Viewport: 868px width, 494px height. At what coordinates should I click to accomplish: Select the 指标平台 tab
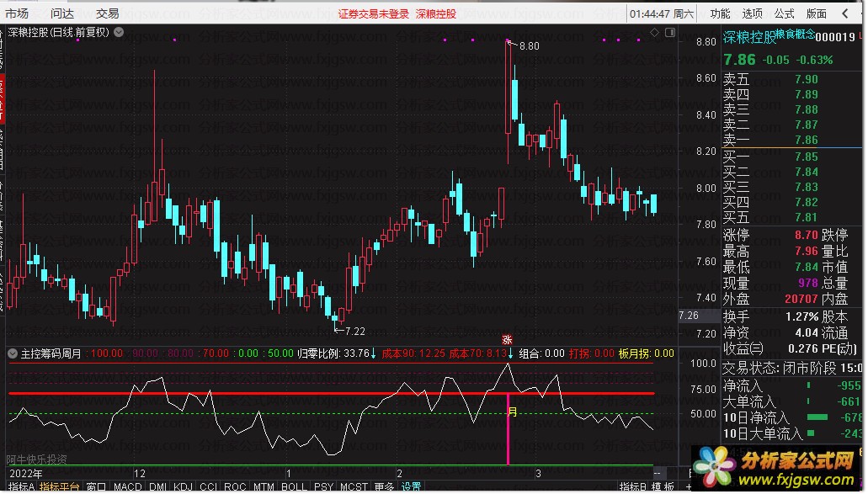(60, 486)
